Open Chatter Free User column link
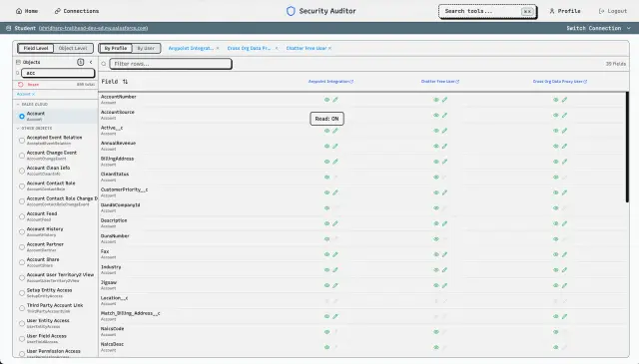639x364 pixels. tap(440, 82)
